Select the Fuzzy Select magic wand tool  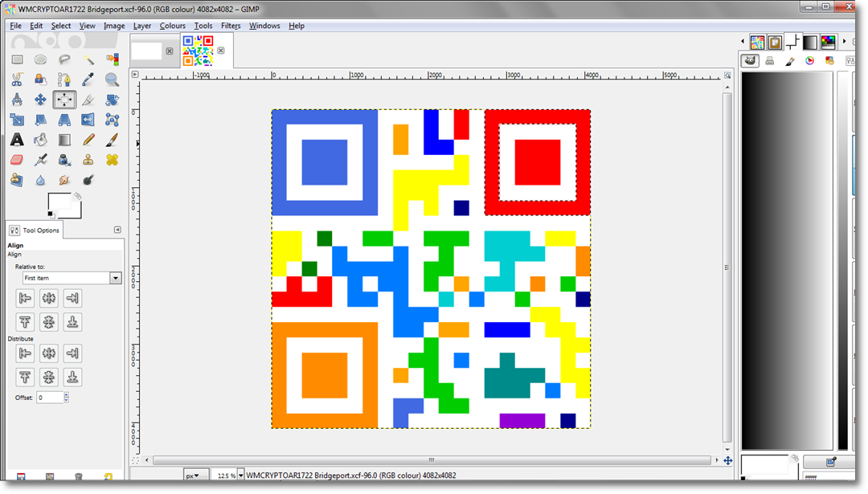(x=88, y=59)
